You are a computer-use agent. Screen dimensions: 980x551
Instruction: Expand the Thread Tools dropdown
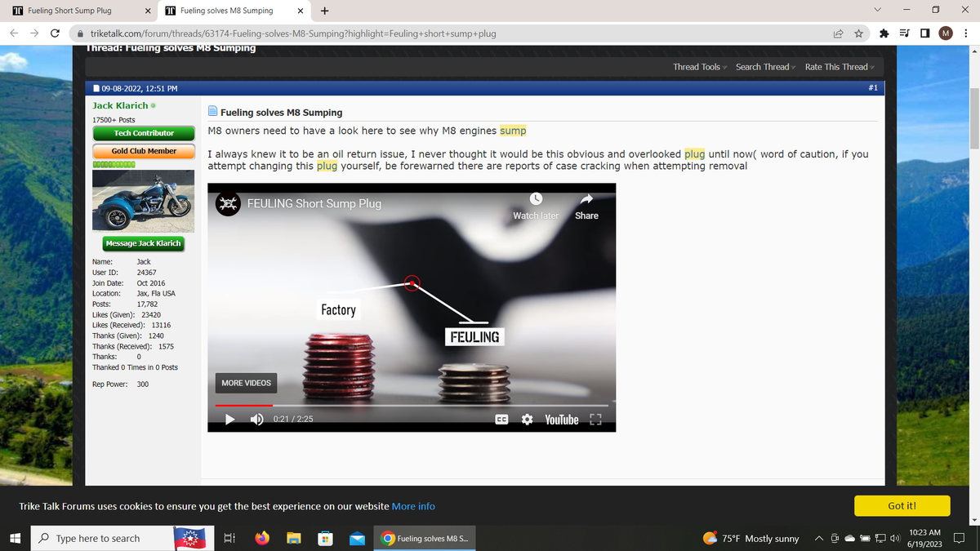pos(700,67)
